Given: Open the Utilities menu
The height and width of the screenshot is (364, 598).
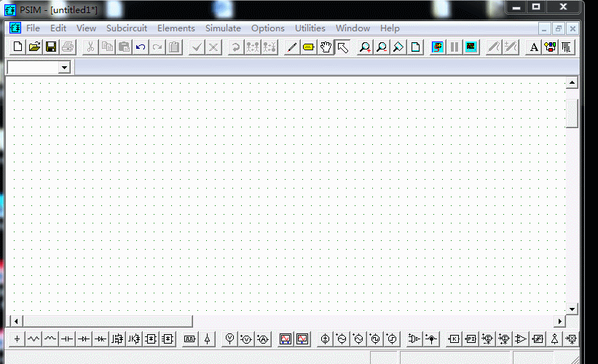Looking at the screenshot, I should click(310, 28).
